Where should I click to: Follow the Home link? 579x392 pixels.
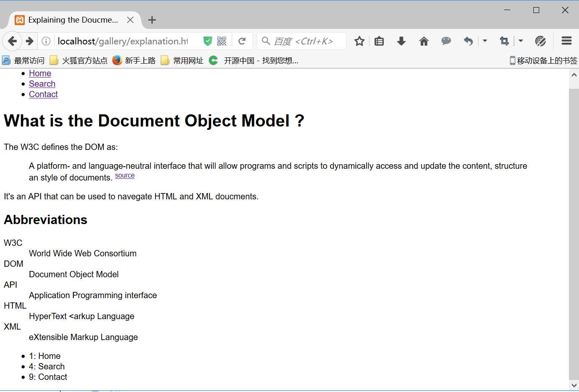40,73
